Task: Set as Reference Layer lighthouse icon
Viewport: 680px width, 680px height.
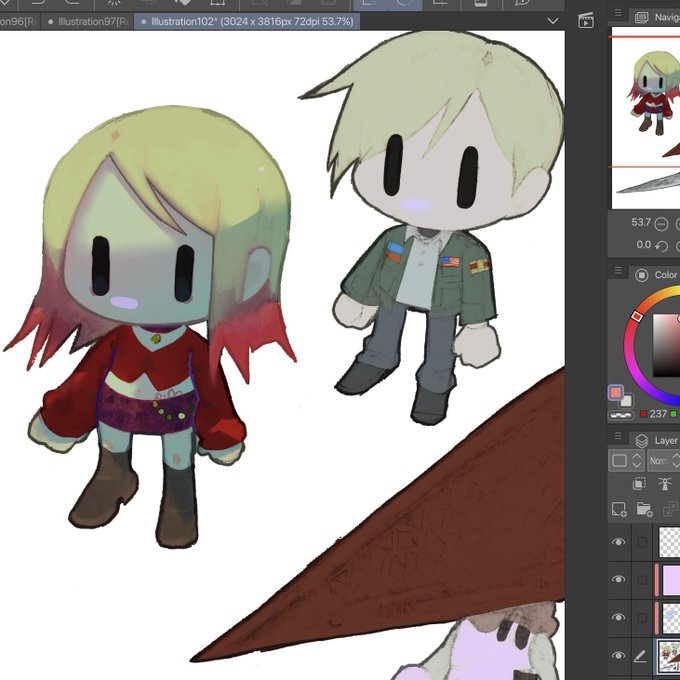Action: [x=664, y=483]
